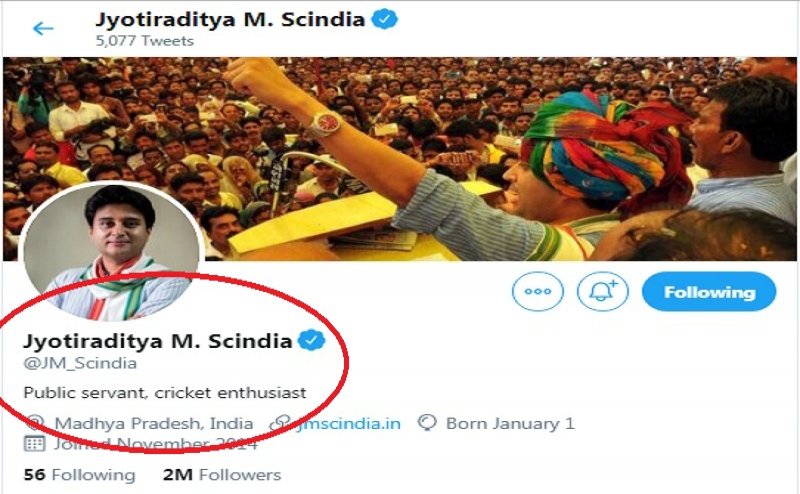Image resolution: width=800 pixels, height=494 pixels.
Task: View the 56 Following list
Action: [x=79, y=475]
